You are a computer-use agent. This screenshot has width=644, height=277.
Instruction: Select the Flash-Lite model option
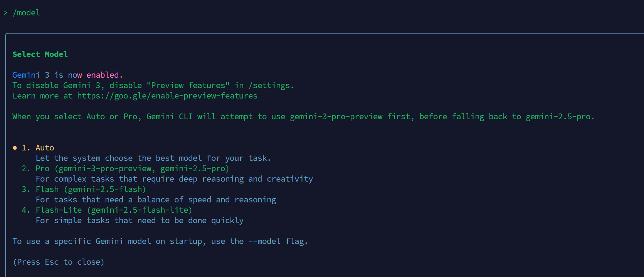click(x=59, y=210)
